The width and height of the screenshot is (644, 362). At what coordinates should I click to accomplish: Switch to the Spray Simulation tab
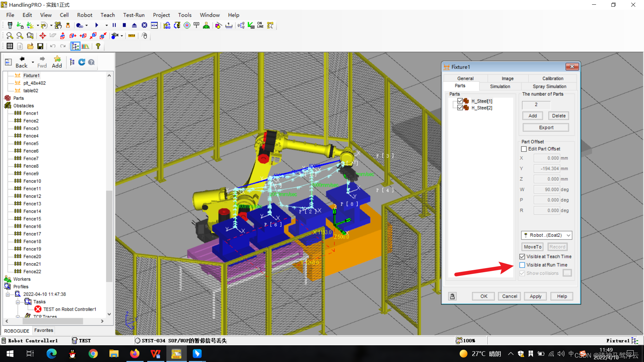[x=549, y=86]
